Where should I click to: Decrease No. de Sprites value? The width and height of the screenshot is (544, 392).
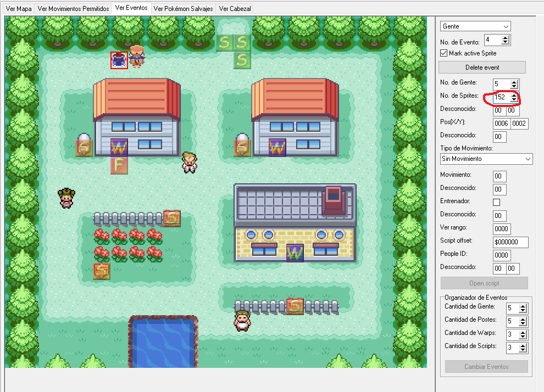pos(514,99)
